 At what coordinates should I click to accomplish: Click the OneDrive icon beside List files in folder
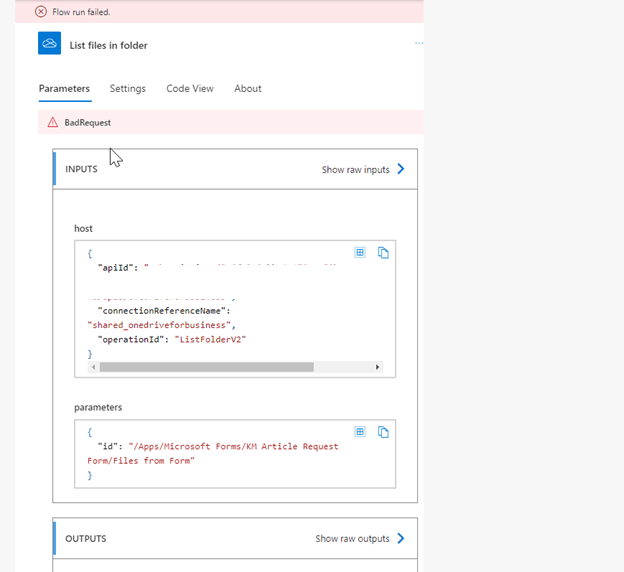49,43
